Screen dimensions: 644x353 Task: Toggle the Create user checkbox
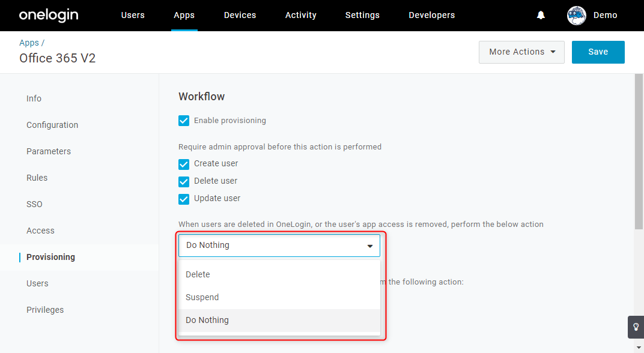coord(184,164)
